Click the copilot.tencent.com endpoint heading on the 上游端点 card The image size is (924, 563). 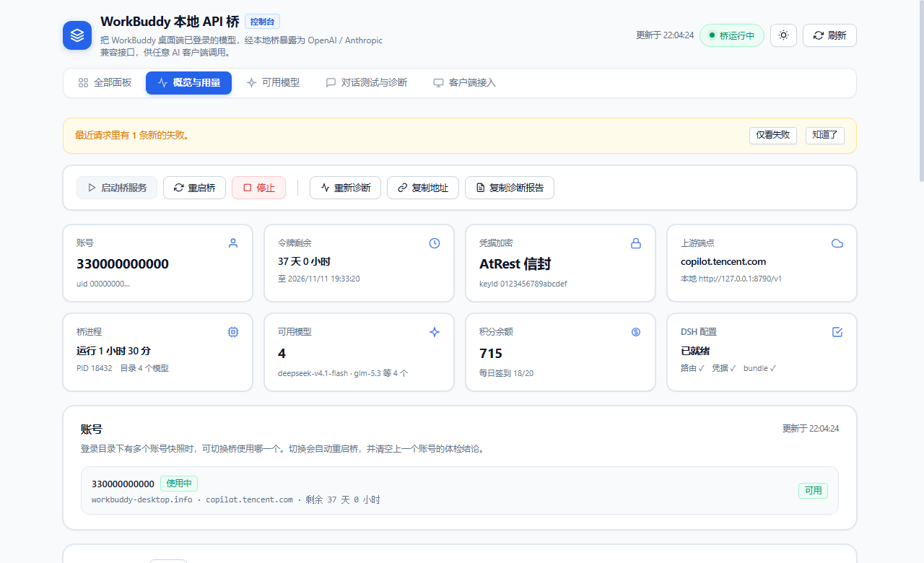click(723, 261)
